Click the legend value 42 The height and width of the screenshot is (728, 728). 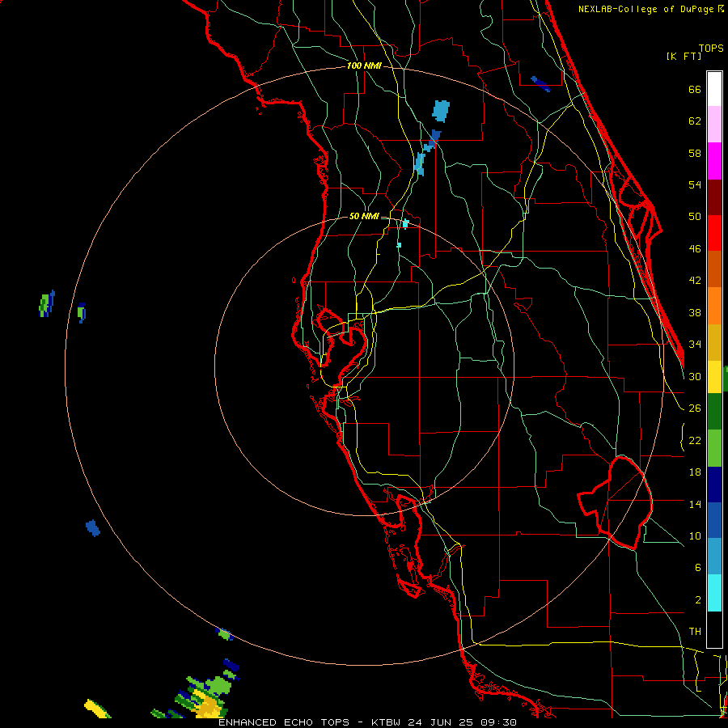click(x=695, y=280)
